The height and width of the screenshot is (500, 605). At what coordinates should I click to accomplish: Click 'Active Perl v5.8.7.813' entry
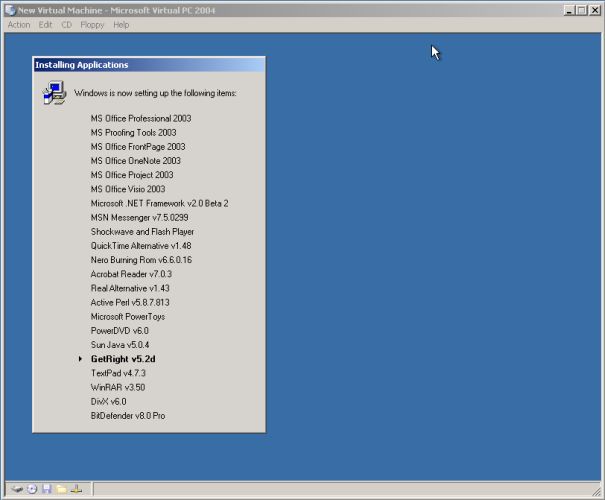click(x=130, y=302)
